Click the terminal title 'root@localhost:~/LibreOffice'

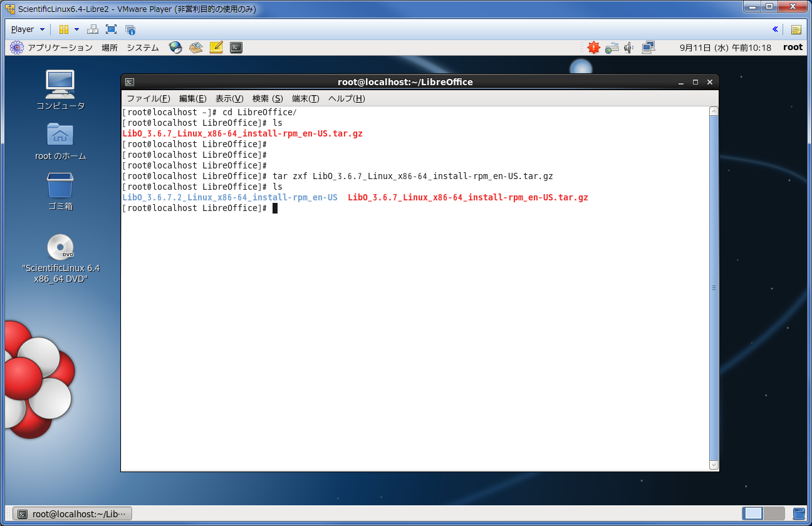(405, 82)
